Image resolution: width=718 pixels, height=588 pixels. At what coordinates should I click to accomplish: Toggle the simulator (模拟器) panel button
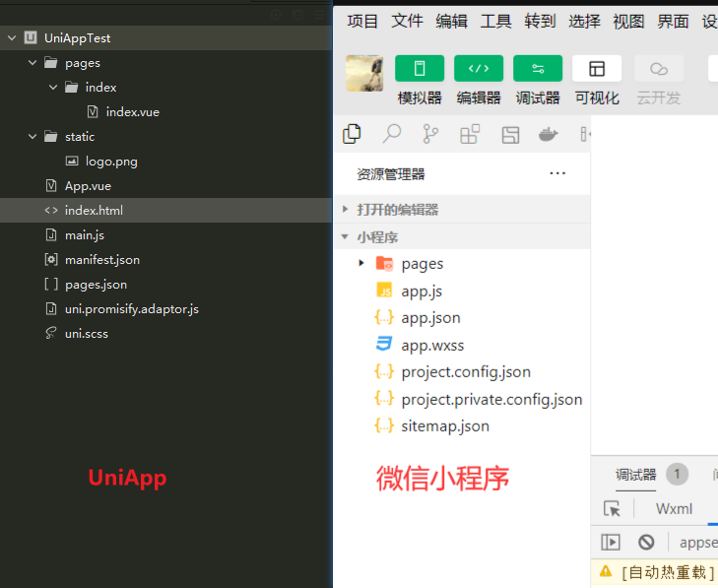click(x=420, y=69)
